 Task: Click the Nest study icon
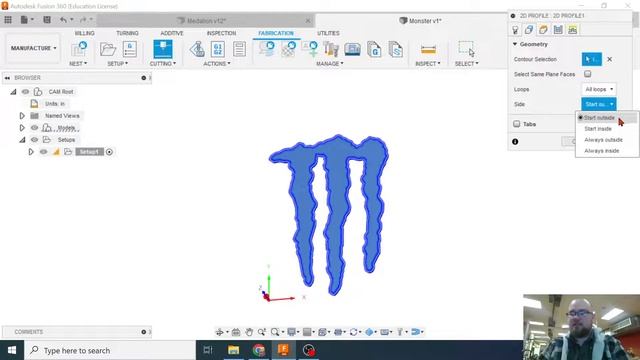[x=78, y=49]
